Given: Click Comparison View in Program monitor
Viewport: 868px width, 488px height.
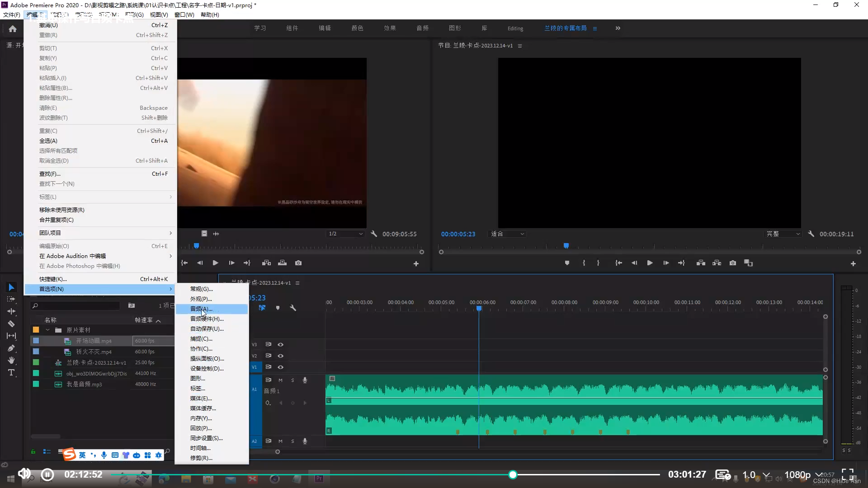Looking at the screenshot, I should (x=749, y=263).
